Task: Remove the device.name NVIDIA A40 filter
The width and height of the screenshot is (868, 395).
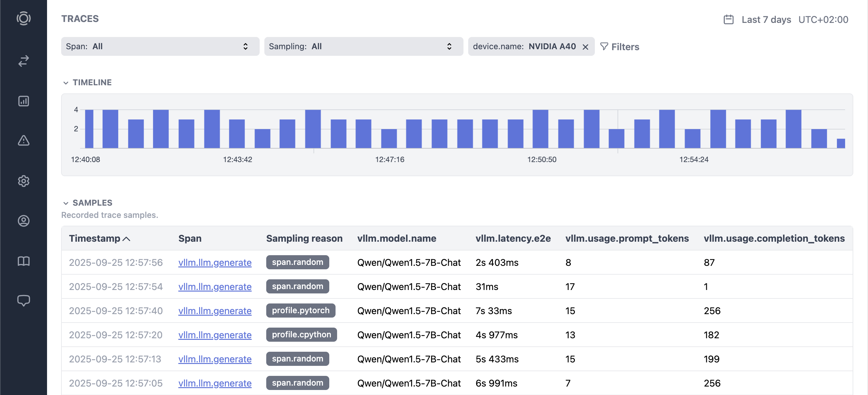Action: click(585, 47)
